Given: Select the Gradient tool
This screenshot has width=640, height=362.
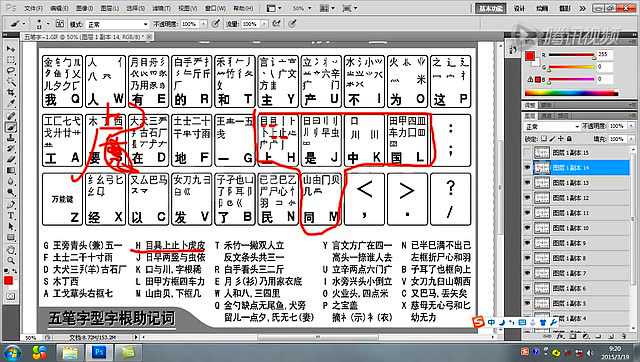Looking at the screenshot, I should pyautogui.click(x=11, y=170).
